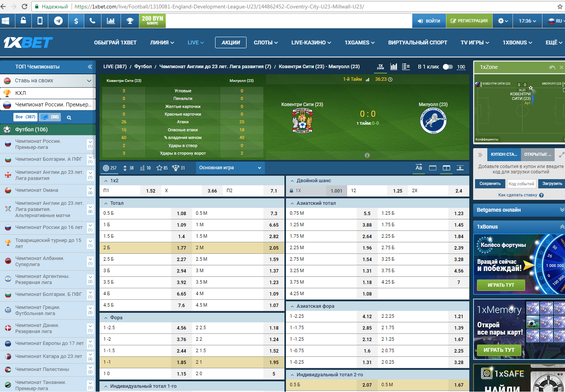The height and width of the screenshot is (392, 565).
Task: Open the ЛИНИЯ menu
Action: pyautogui.click(x=162, y=42)
